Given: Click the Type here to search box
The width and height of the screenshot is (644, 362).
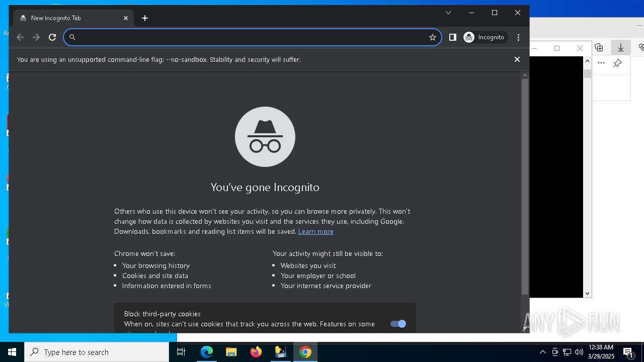Looking at the screenshot, I should tap(97, 352).
